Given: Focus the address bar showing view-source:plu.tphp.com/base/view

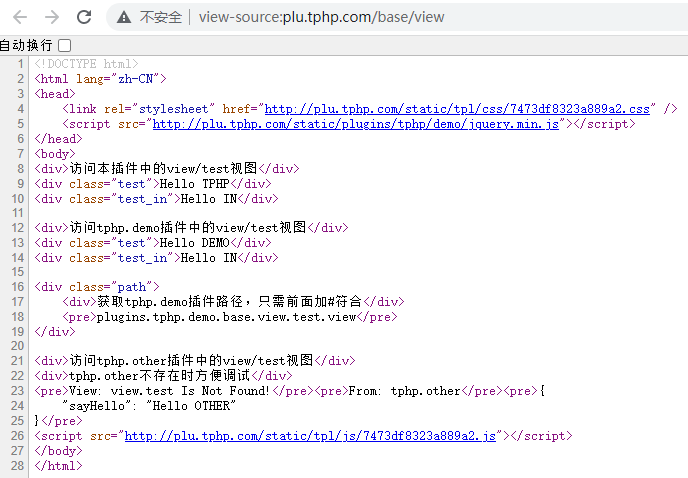Looking at the screenshot, I should [321, 17].
